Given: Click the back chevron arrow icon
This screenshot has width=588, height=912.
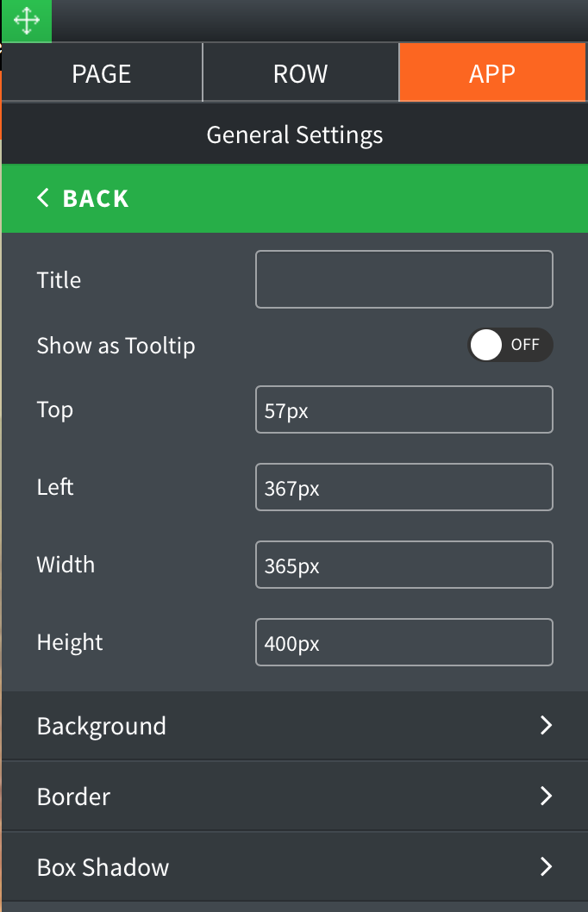Looking at the screenshot, I should (x=43, y=198).
